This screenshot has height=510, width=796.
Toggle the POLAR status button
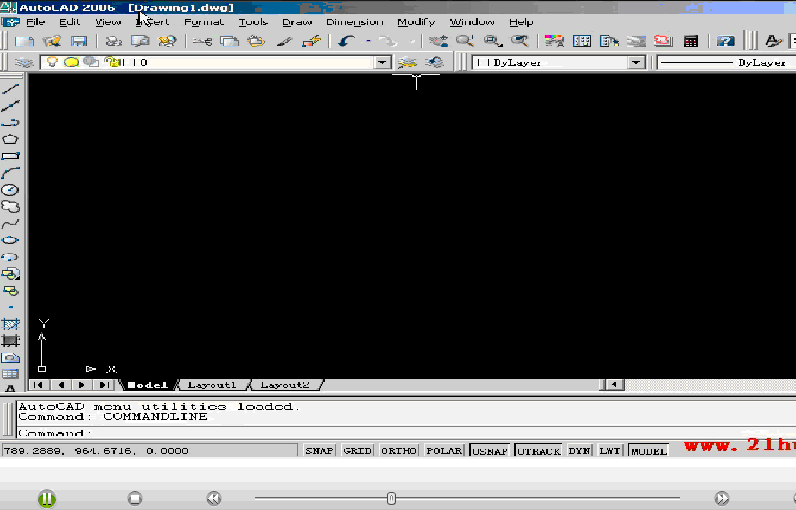point(444,451)
